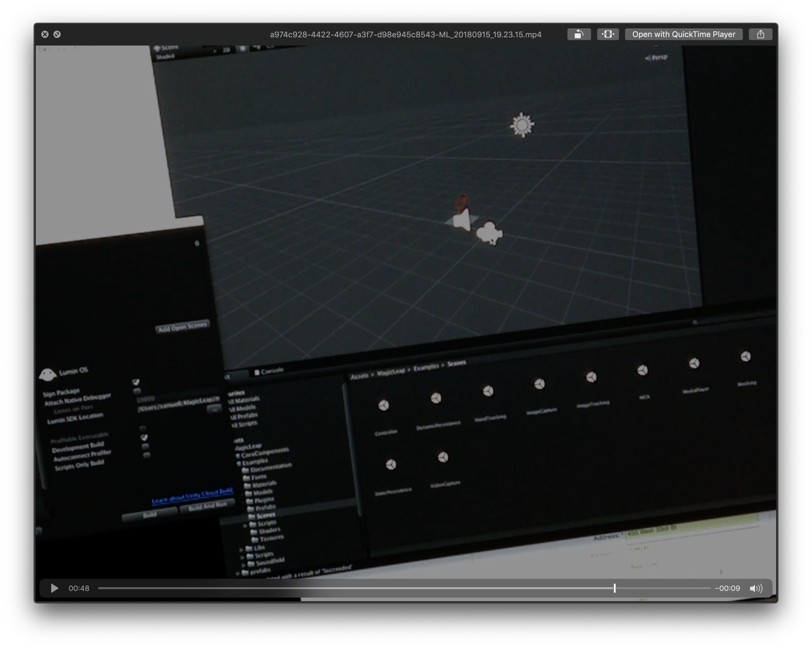This screenshot has width=812, height=648.
Task: Check the Autoconnect Profiler option
Action: (x=146, y=447)
